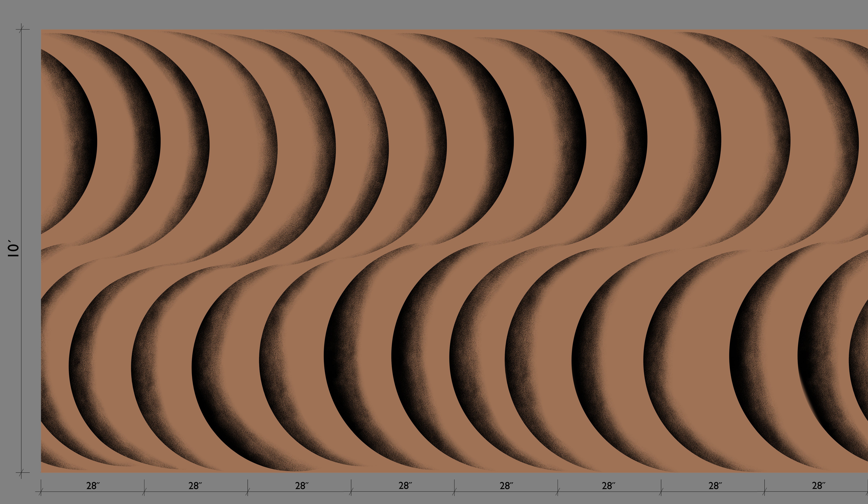The height and width of the screenshot is (504, 868).
Task: Click leftmost tick mark of horizontal dimension line
Action: pyautogui.click(x=41, y=491)
